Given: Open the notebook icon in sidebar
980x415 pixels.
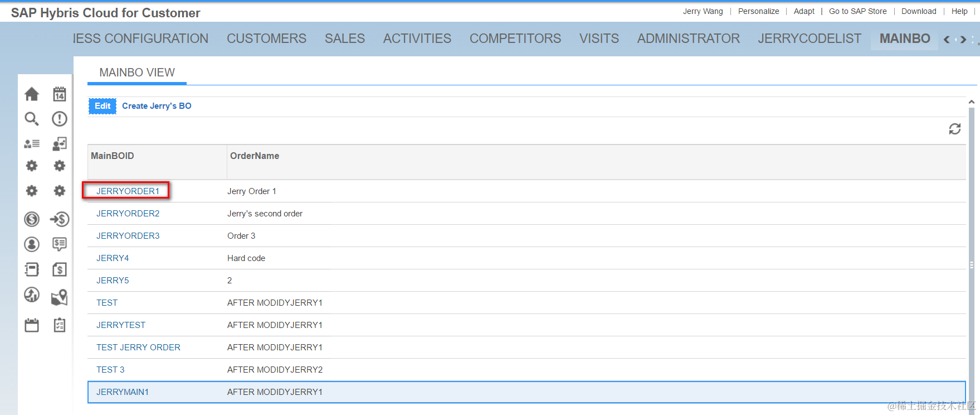Looking at the screenshot, I should click(x=32, y=269).
